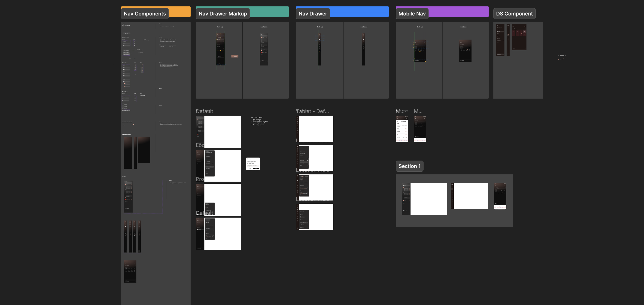The height and width of the screenshot is (305, 644).
Task: Select the Mobile Example white screen frame
Action: (x=402, y=129)
